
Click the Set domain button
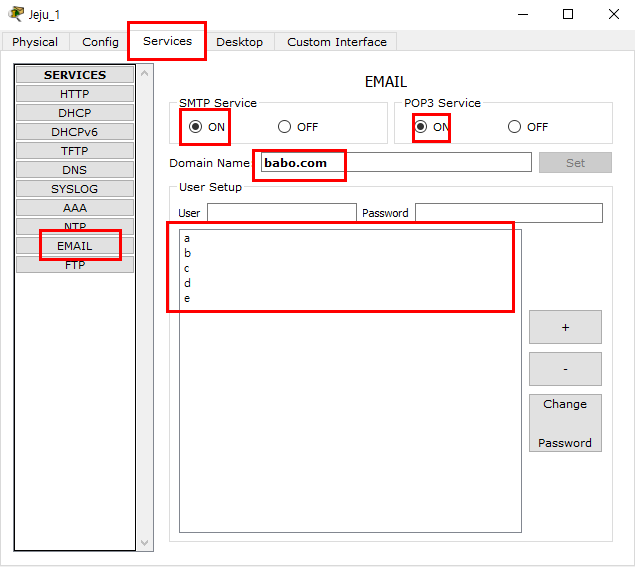coord(575,163)
